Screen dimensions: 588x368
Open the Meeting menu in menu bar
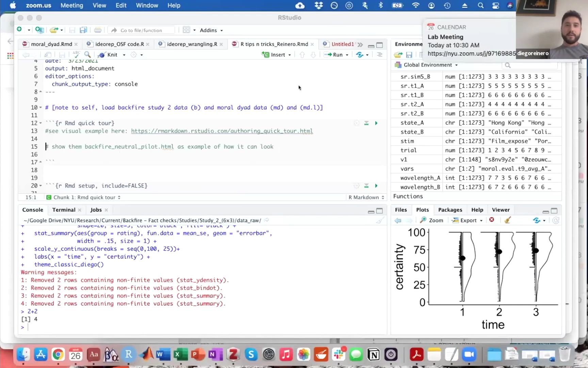click(x=72, y=5)
